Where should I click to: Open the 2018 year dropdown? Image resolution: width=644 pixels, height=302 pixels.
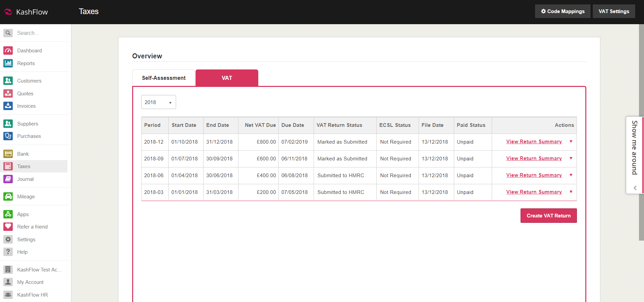158,102
